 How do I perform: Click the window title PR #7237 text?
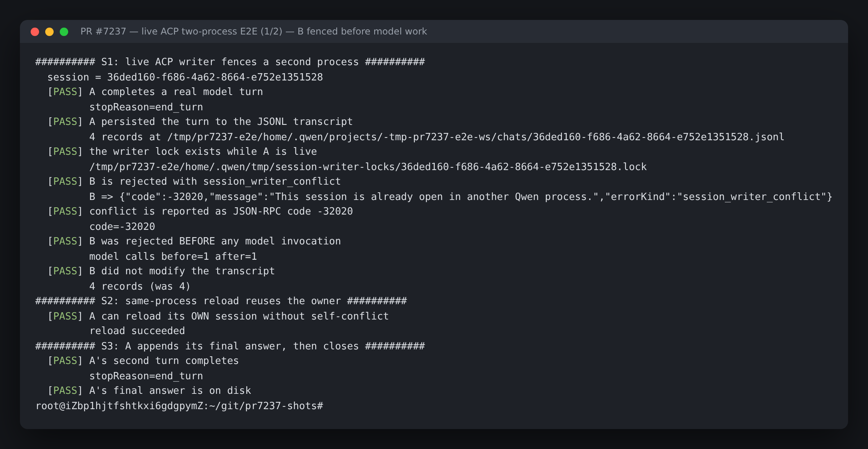(x=254, y=31)
